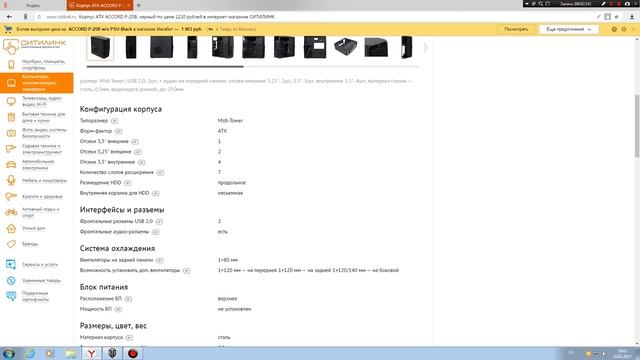Screen dimensions: 640x360
Task: Open browser downloads arrow icon
Action: [632, 17]
